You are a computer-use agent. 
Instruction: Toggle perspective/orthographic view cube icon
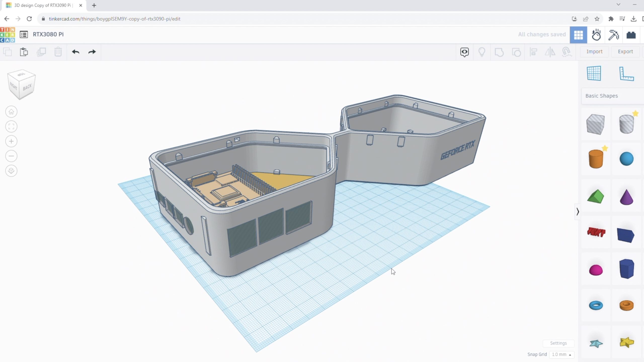11,171
